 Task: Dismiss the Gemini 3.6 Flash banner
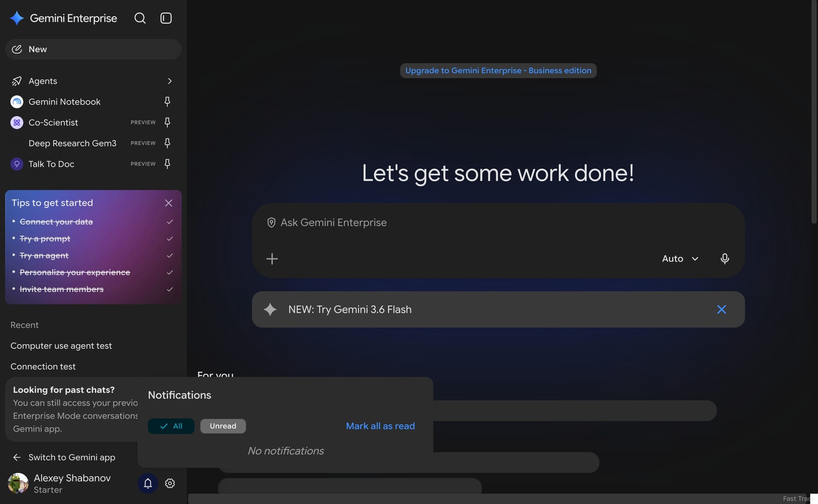(x=721, y=309)
